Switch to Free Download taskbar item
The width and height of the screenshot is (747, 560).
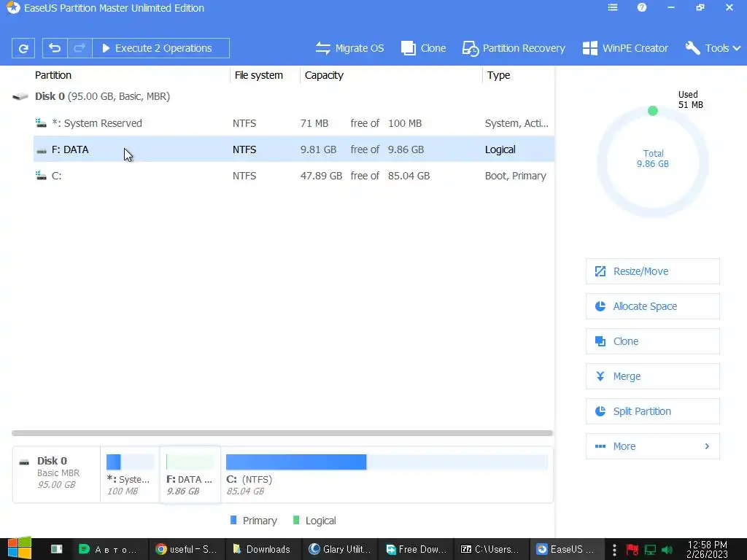pos(416,549)
